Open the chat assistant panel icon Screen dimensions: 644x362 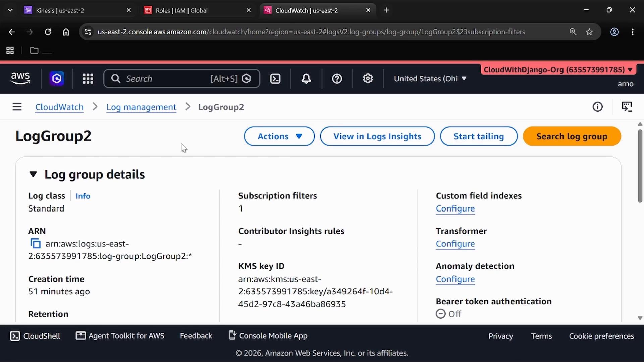[x=627, y=107]
